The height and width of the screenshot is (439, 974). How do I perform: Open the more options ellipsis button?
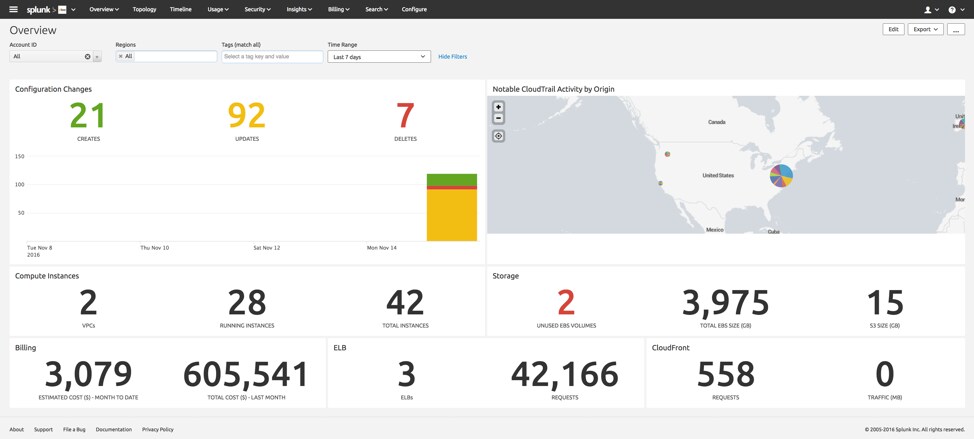coord(955,29)
